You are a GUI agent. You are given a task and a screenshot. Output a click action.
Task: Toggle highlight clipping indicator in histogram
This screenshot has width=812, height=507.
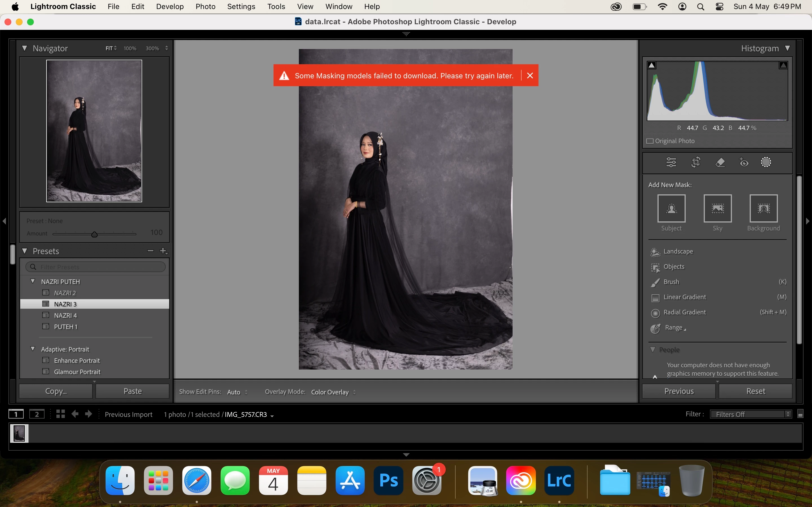(x=783, y=65)
